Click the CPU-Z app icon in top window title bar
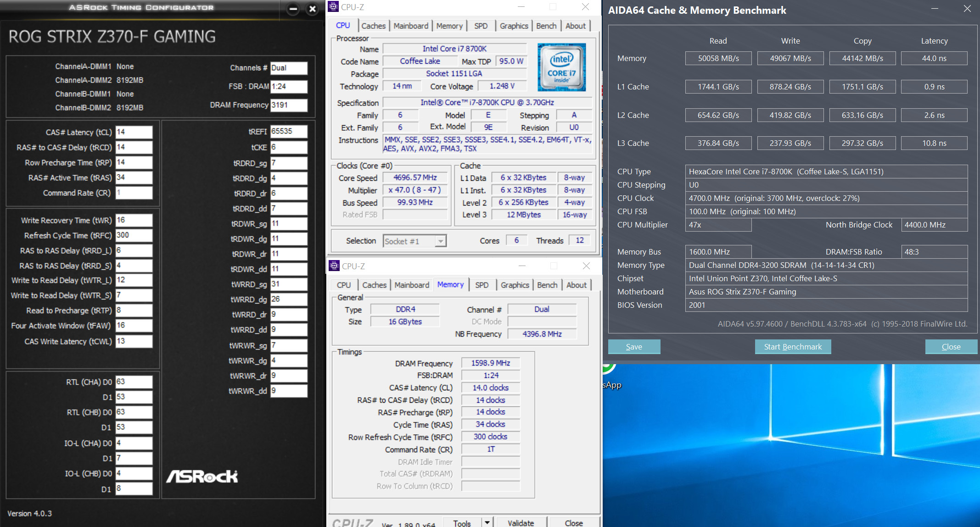The image size is (980, 527). click(x=334, y=7)
